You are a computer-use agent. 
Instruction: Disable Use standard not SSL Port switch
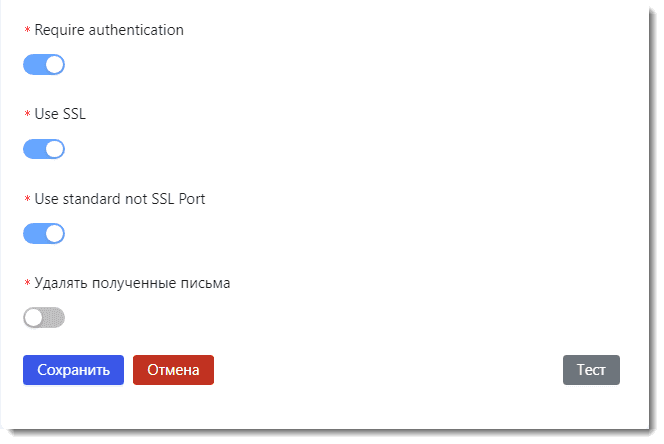(43, 233)
